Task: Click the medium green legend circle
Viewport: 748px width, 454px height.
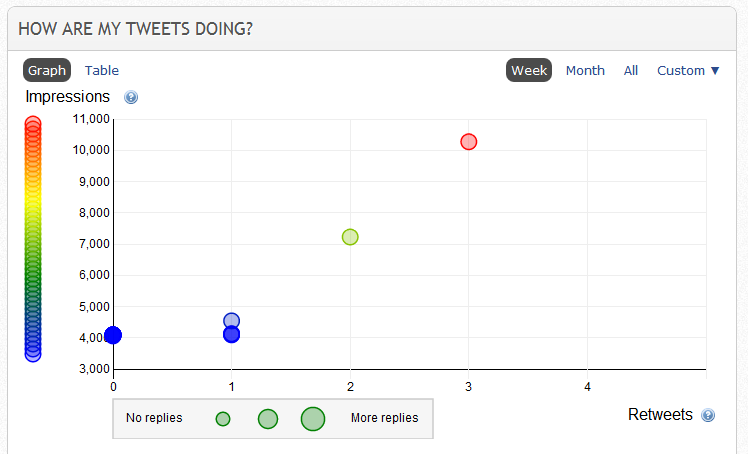Action: (x=268, y=419)
